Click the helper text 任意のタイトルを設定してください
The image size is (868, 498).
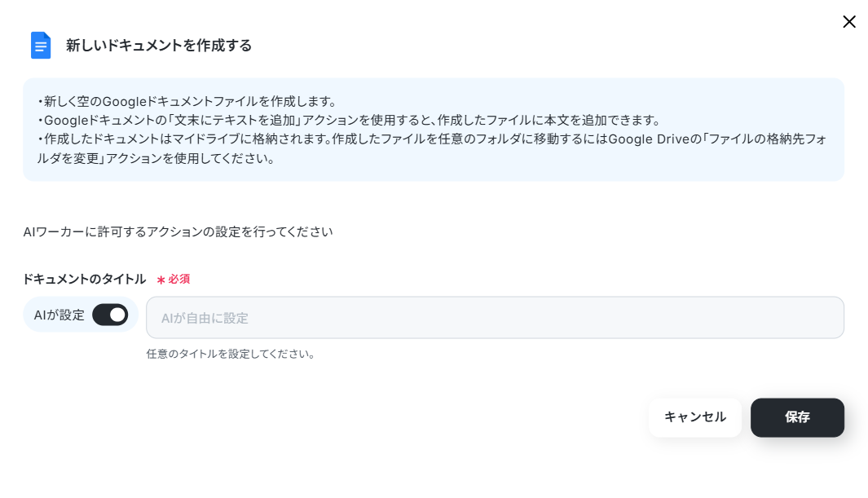tap(231, 354)
